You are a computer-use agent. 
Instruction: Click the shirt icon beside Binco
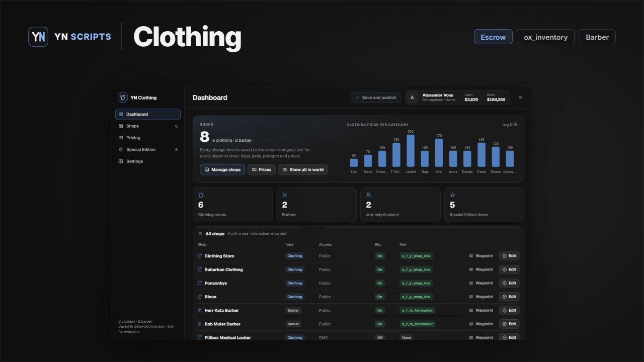200,297
